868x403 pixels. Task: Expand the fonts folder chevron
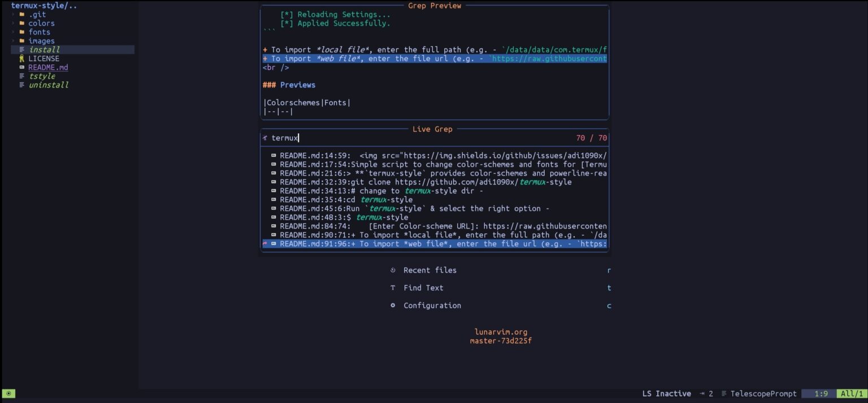(x=13, y=32)
